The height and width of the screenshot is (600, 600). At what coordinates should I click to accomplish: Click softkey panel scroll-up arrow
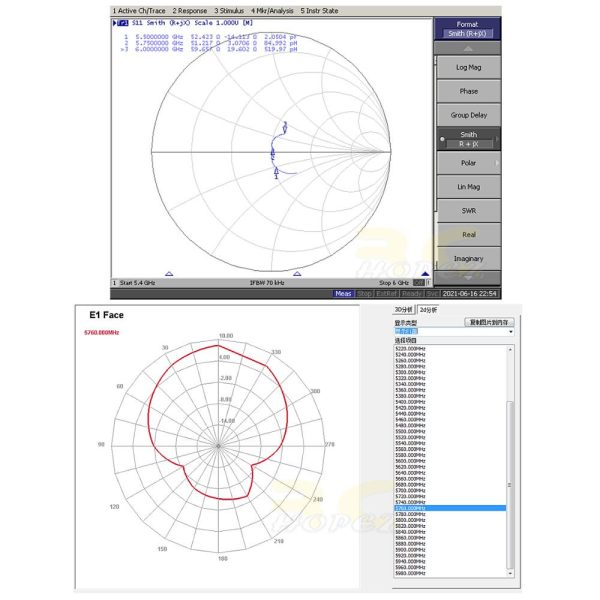click(x=468, y=49)
